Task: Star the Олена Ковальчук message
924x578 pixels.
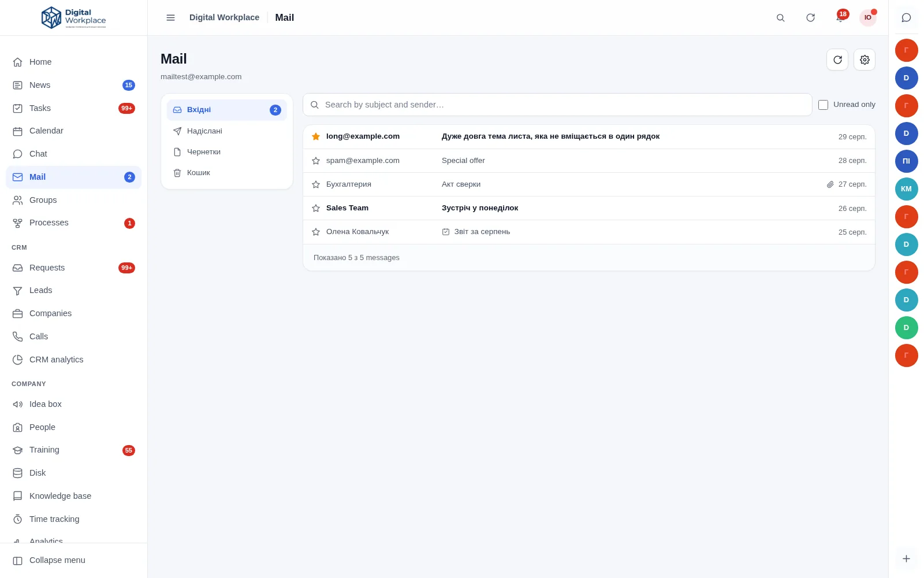Action: coord(316,232)
